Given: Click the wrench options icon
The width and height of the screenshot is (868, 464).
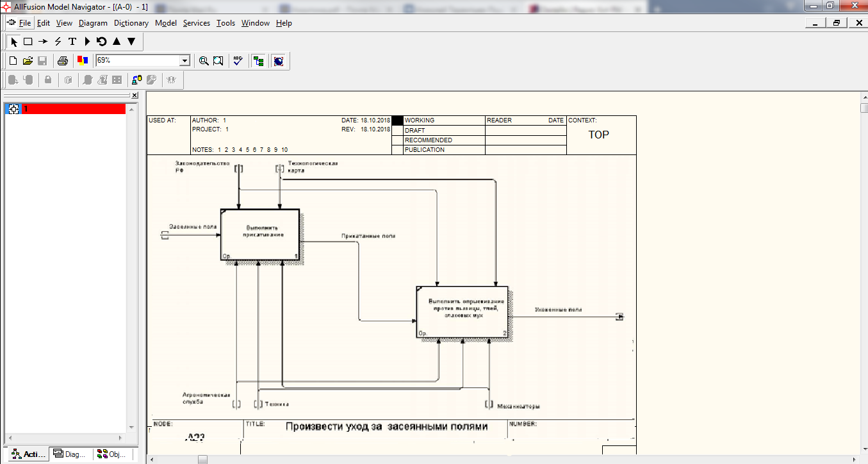Looking at the screenshot, I should pyautogui.click(x=151, y=80).
